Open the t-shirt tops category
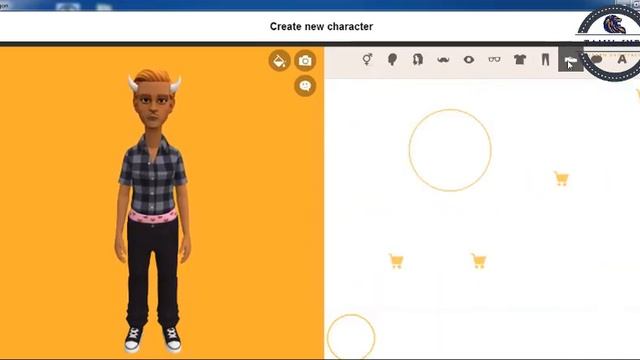This screenshot has width=640, height=360. coord(520,60)
